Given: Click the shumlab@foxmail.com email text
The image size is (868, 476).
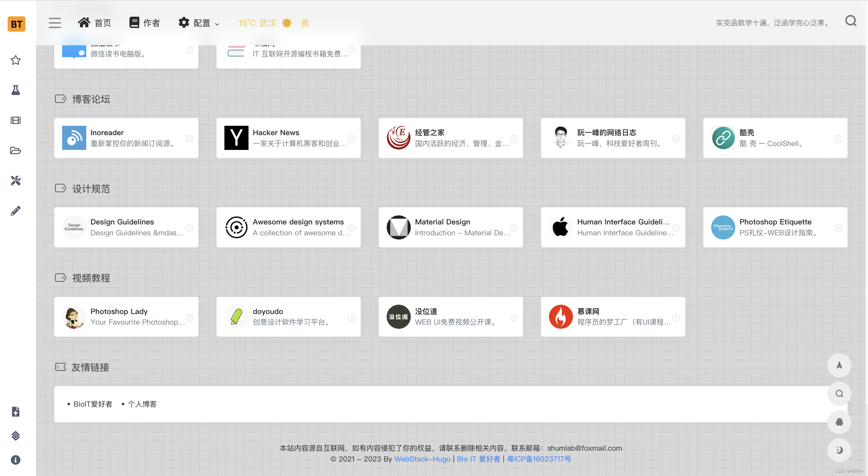Looking at the screenshot, I should pyautogui.click(x=584, y=448).
